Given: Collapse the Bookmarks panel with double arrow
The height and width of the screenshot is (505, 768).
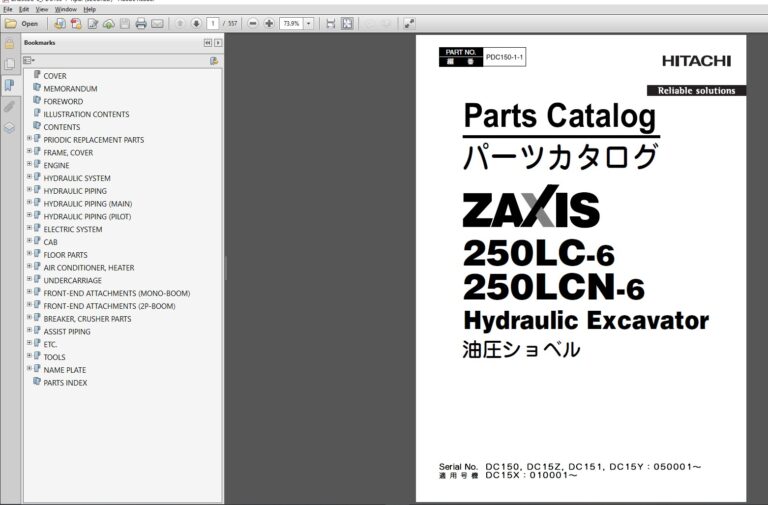Looking at the screenshot, I should click(208, 43).
